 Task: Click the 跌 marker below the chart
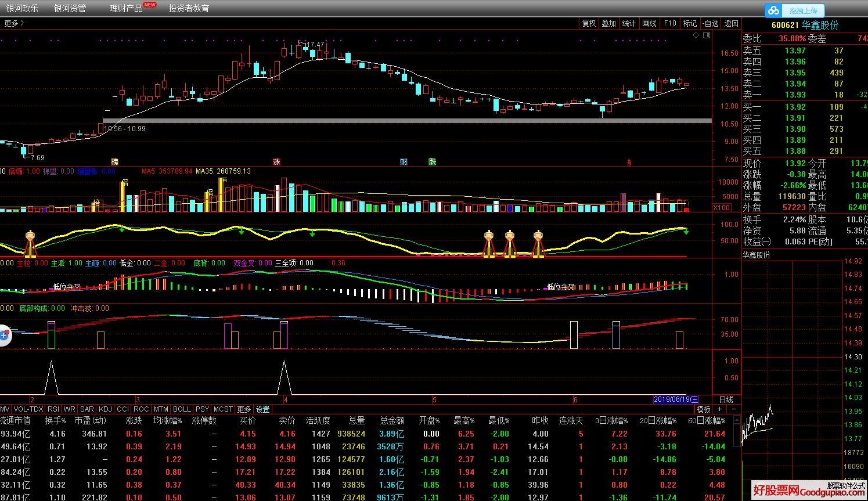point(433,162)
